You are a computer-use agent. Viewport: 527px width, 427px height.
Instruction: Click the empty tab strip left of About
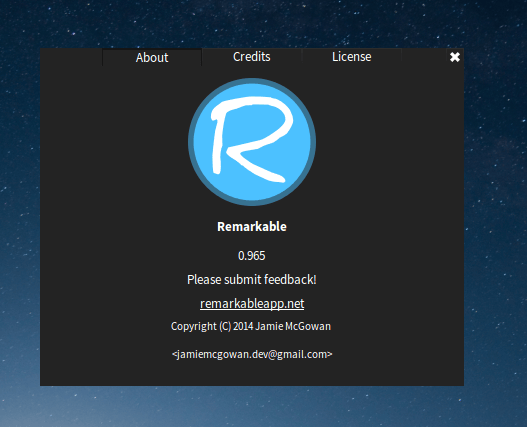[x=71, y=57]
